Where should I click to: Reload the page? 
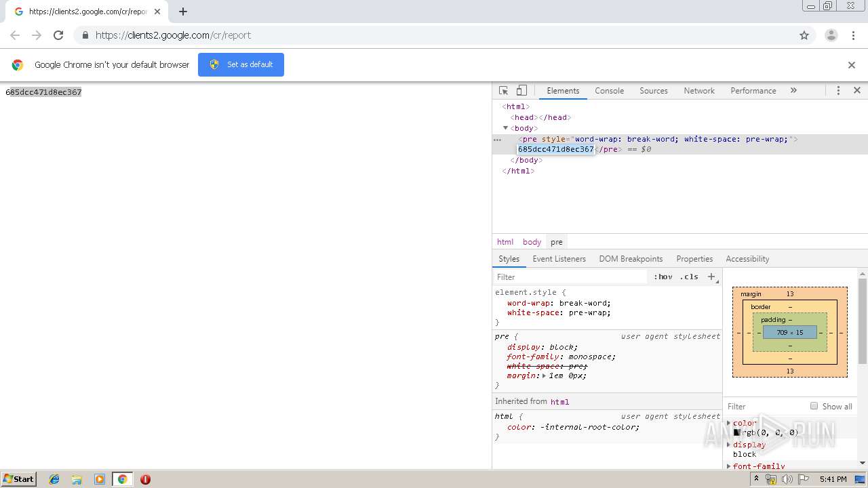click(x=58, y=35)
